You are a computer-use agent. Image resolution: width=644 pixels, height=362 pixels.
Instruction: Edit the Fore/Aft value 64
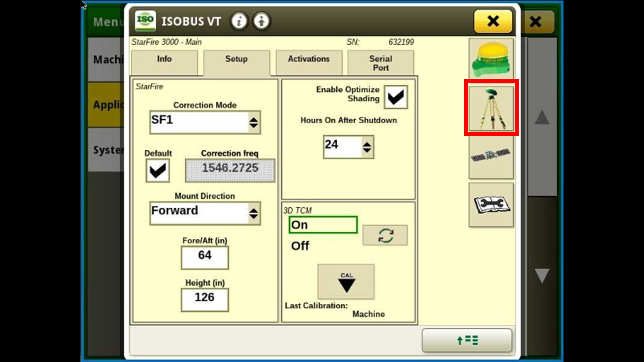(x=205, y=257)
